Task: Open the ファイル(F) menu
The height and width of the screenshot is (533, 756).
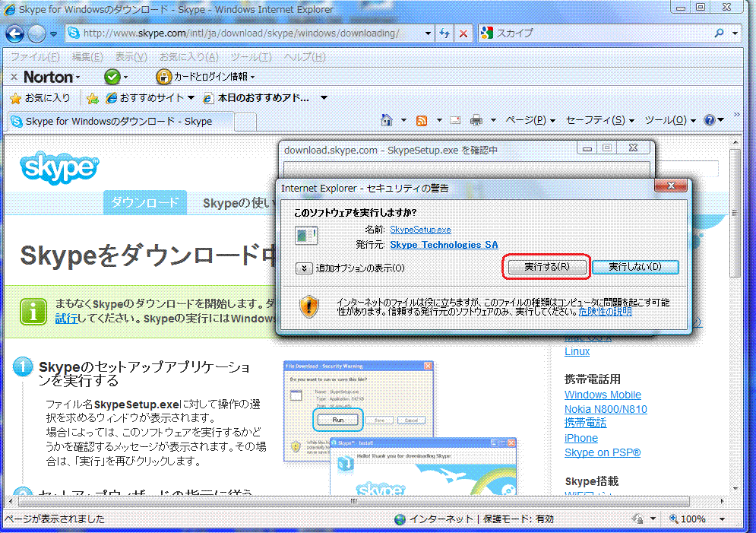Action: (x=35, y=57)
